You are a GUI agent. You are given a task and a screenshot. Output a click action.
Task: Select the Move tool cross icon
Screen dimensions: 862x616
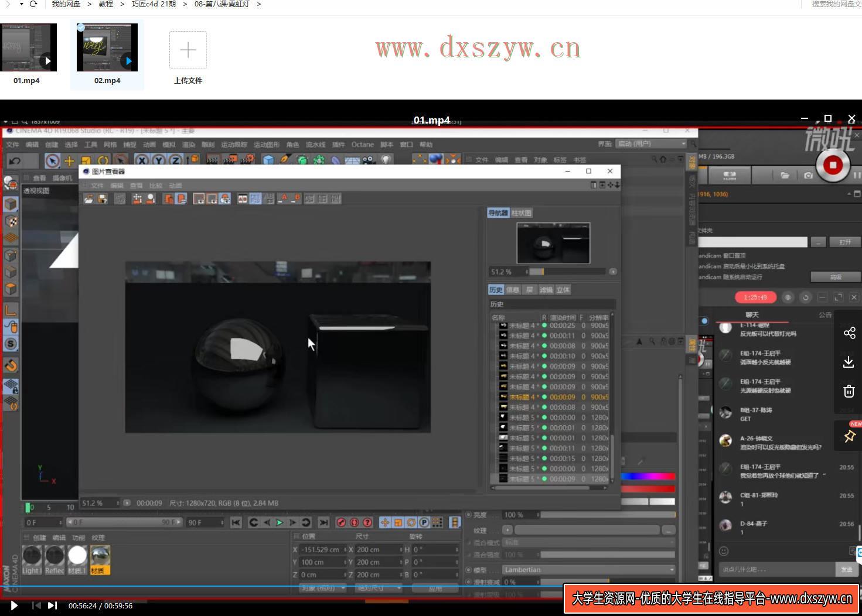(x=69, y=160)
